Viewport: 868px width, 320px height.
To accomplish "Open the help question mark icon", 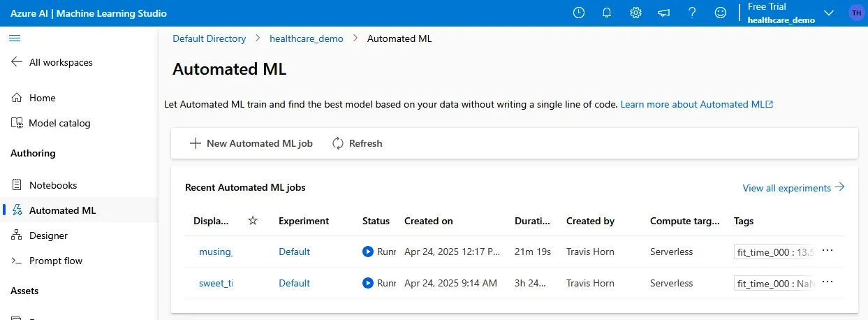I will [692, 13].
